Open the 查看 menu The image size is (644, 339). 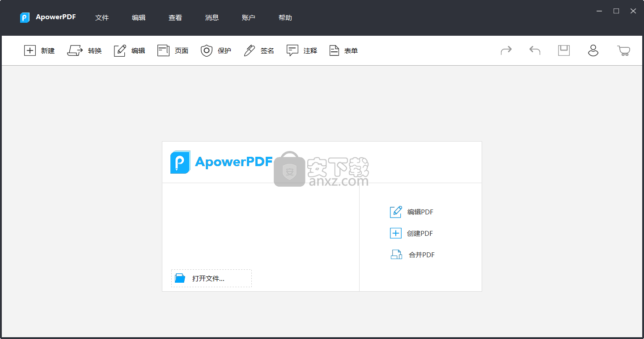(175, 18)
